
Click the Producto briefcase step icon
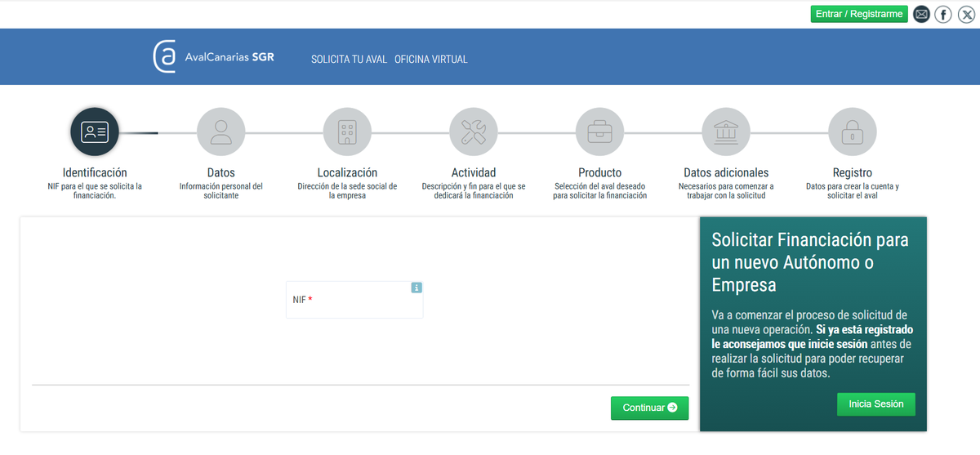[599, 132]
